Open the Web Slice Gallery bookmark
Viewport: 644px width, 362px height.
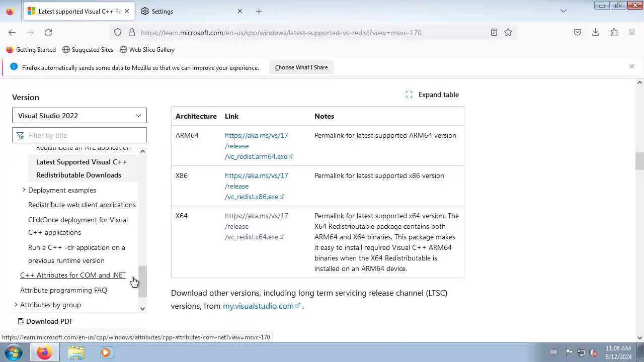click(x=147, y=50)
